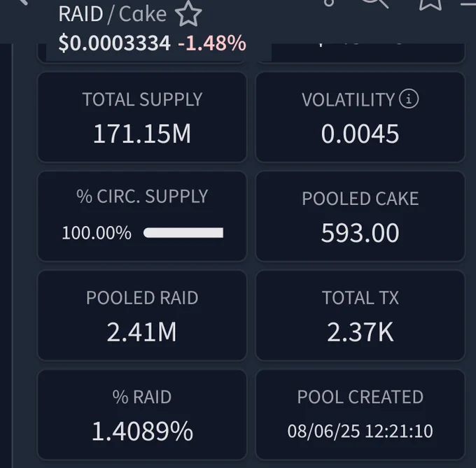Select the pool created date 08/06/25 12:21:10
The image size is (476, 468).
click(360, 431)
